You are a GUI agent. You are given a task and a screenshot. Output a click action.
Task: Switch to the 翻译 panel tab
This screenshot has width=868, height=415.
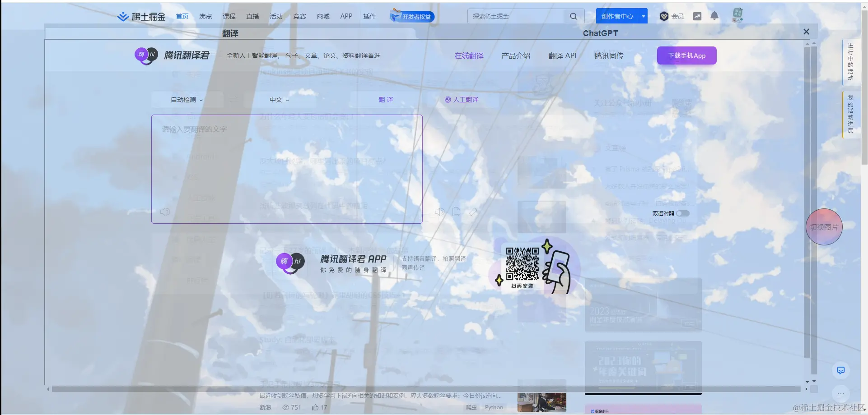230,33
